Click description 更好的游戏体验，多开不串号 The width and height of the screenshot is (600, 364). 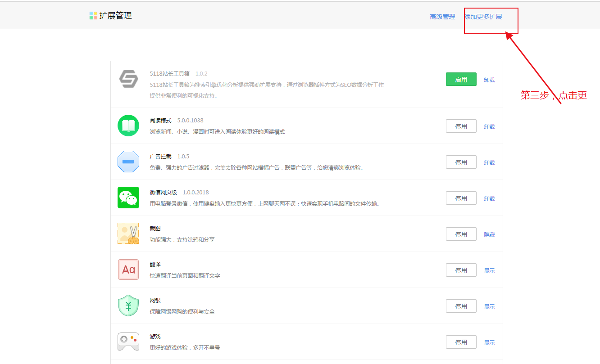coord(185,347)
